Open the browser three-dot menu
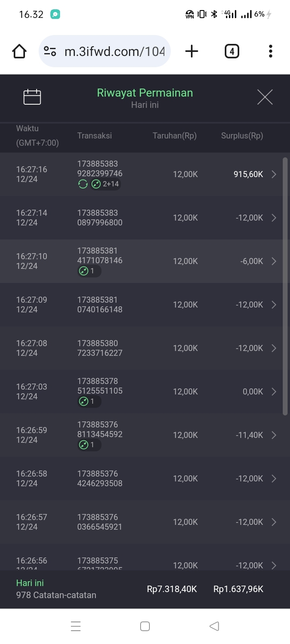 pos(270,51)
